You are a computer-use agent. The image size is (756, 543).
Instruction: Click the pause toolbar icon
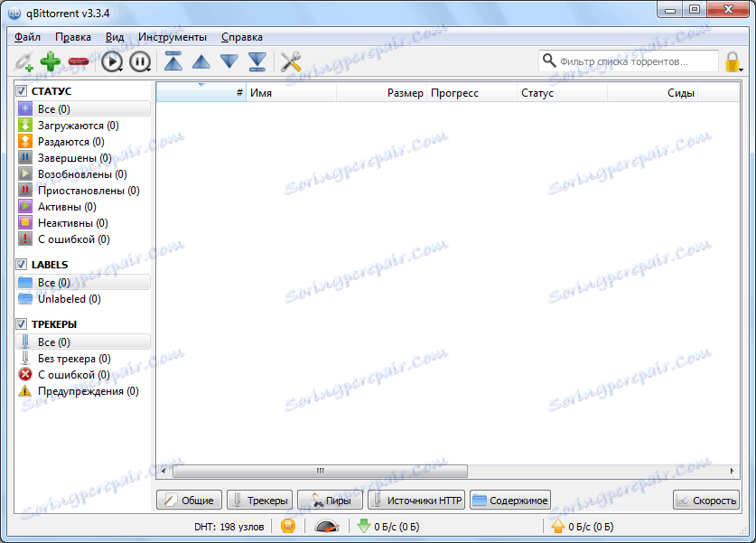pyautogui.click(x=140, y=61)
